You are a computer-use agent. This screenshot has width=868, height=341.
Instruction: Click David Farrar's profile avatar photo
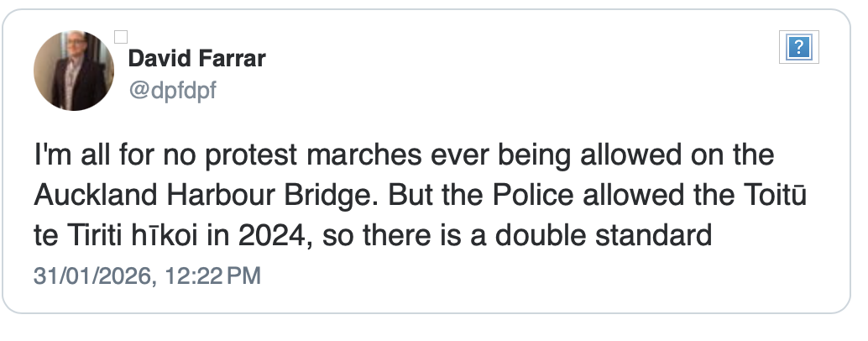(74, 71)
